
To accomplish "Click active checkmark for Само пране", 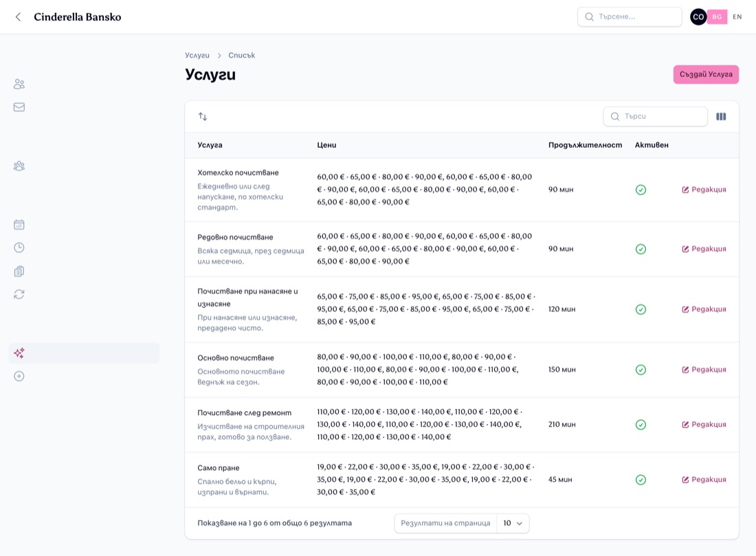I will (641, 480).
